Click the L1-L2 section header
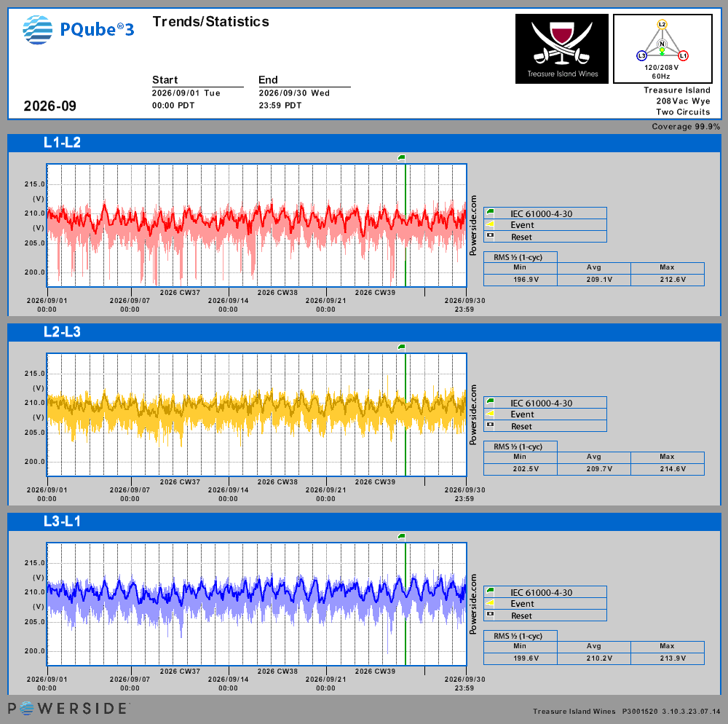728x724 pixels. click(364, 143)
